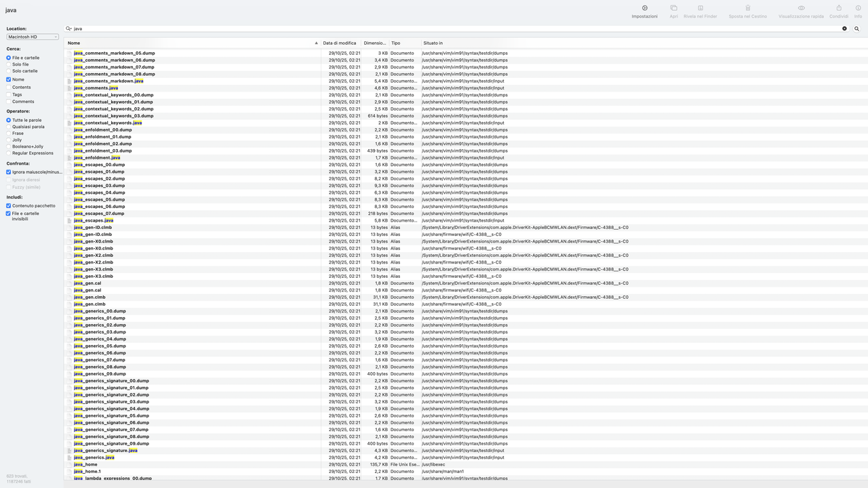Open search options via magnifying glass chevron

67,28
